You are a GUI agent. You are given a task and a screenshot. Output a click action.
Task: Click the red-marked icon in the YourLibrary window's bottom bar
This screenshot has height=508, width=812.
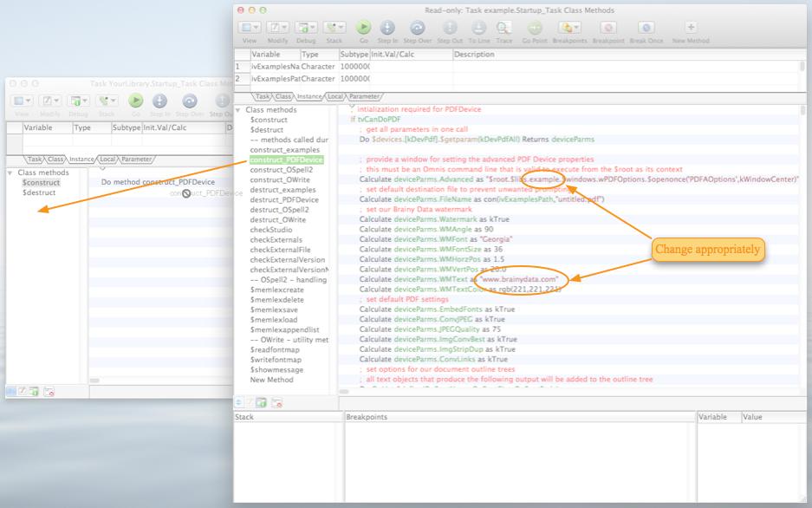pyautogui.click(x=49, y=392)
